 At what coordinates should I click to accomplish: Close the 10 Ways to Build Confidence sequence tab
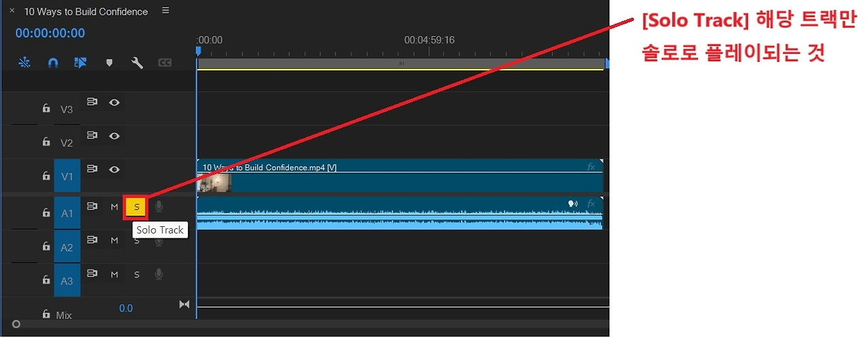(12, 11)
